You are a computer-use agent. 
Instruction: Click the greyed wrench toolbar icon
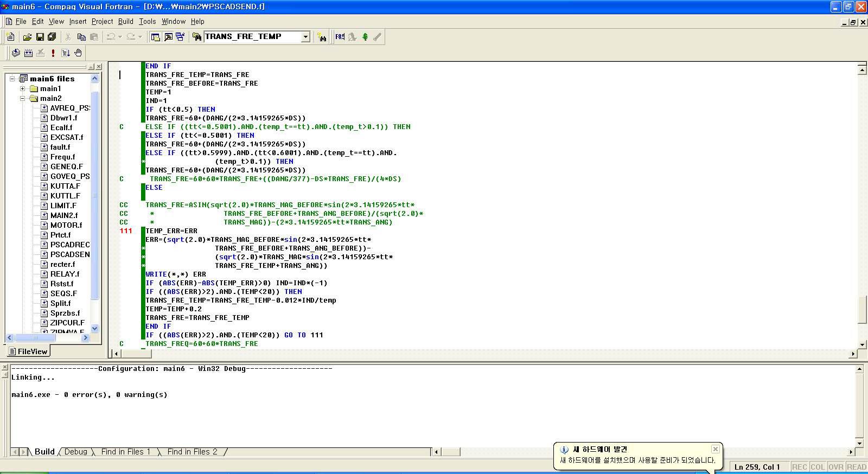point(378,37)
